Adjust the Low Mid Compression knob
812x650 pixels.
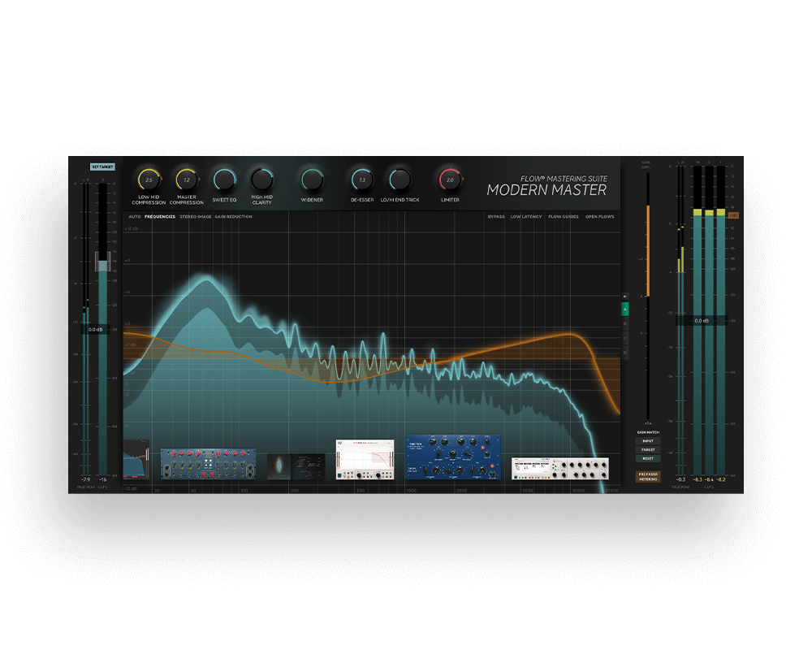(x=149, y=180)
